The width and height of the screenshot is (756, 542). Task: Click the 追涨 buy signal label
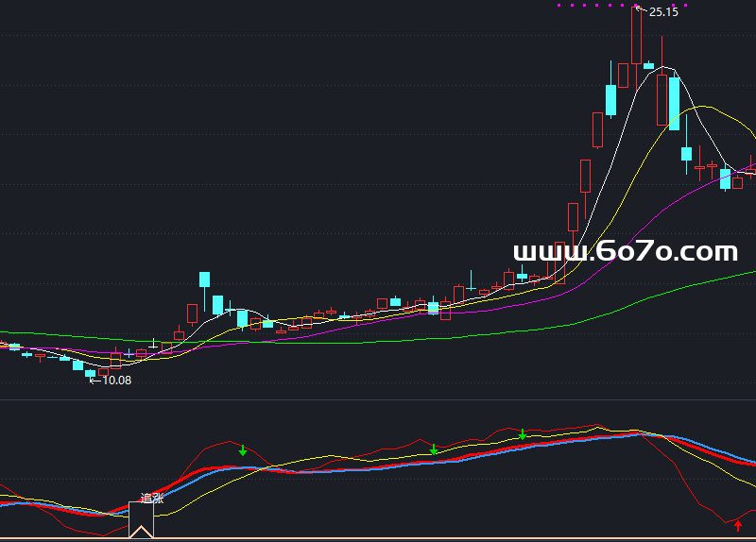click(151, 498)
